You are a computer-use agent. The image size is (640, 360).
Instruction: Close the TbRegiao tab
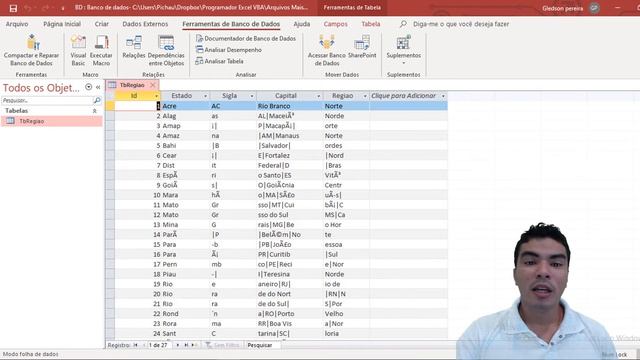coord(153,85)
